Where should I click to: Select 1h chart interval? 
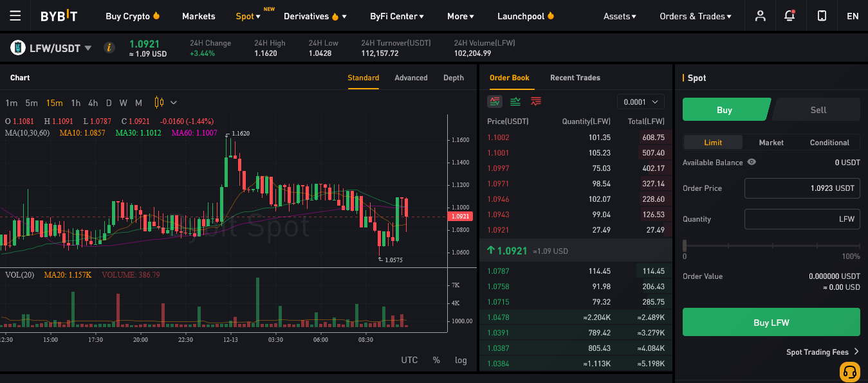tap(76, 103)
